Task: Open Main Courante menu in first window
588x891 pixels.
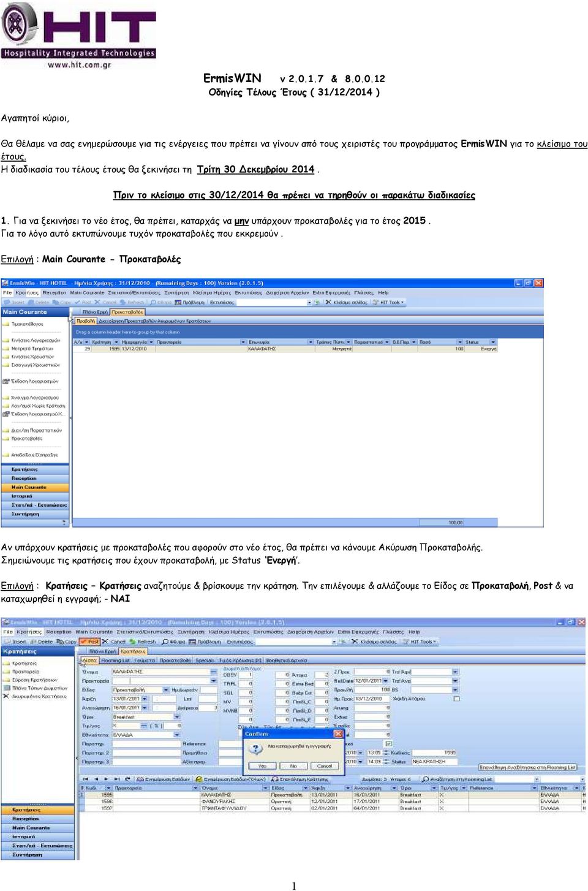Action: [87, 293]
